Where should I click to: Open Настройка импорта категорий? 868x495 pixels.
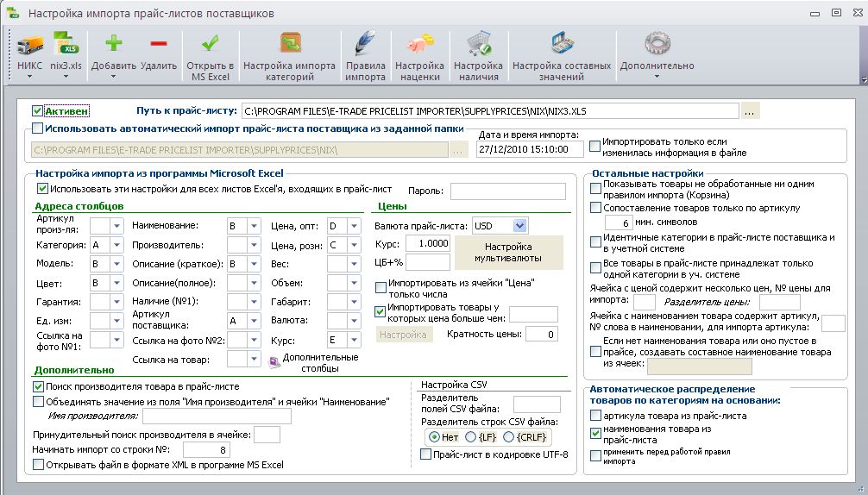tap(290, 54)
